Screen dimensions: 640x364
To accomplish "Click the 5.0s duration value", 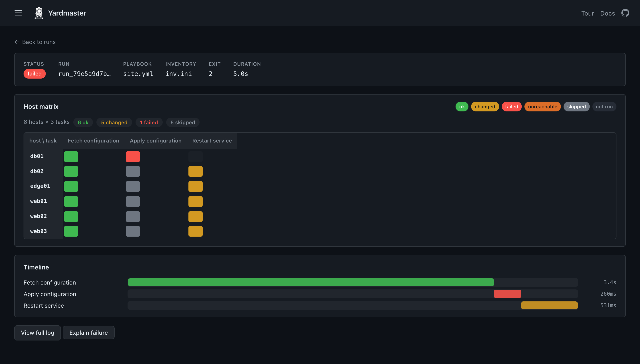I will pyautogui.click(x=240, y=74).
